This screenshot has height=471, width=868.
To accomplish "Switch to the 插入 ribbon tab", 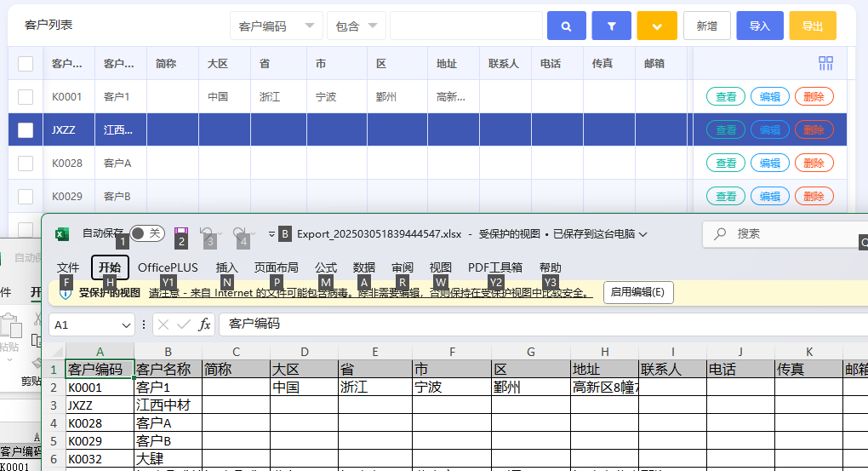I will (x=226, y=267).
